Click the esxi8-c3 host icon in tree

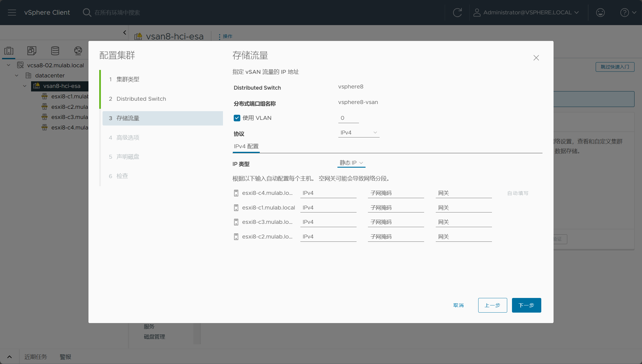[45, 117]
